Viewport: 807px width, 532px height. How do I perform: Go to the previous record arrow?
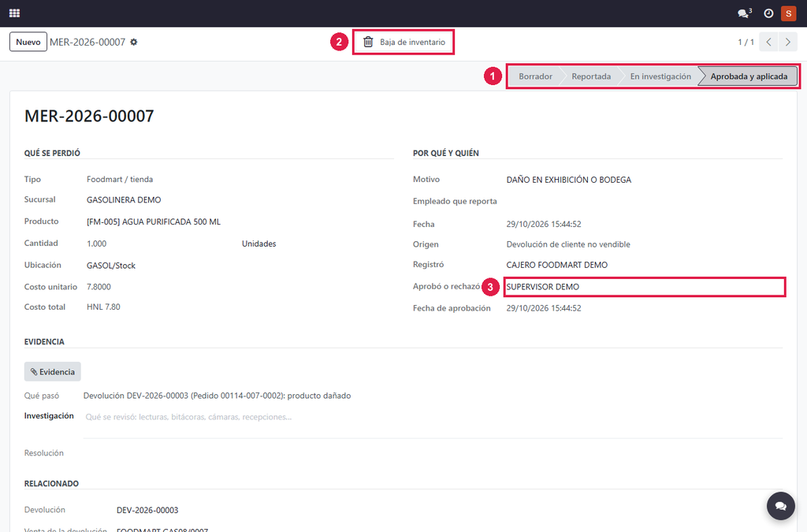coord(769,43)
